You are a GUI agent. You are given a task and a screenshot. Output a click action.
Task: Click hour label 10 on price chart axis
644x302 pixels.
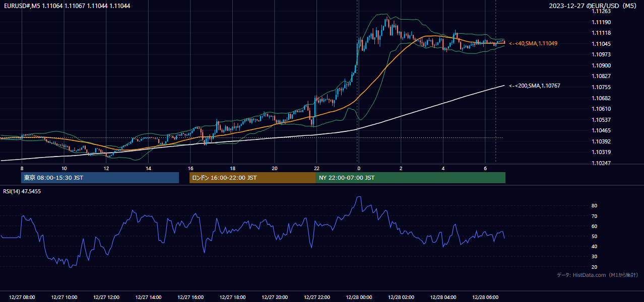[x=64, y=168]
